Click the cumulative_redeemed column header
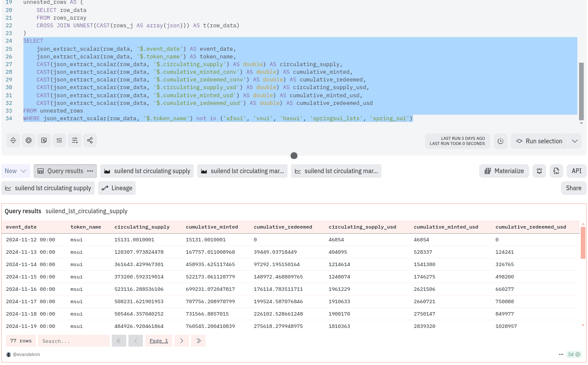This screenshot has height=365, width=588. pos(283,227)
